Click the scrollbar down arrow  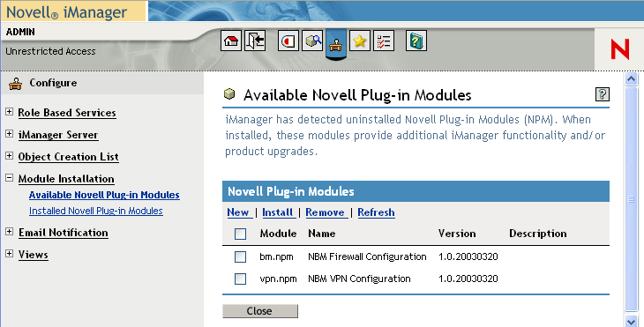coord(632,321)
